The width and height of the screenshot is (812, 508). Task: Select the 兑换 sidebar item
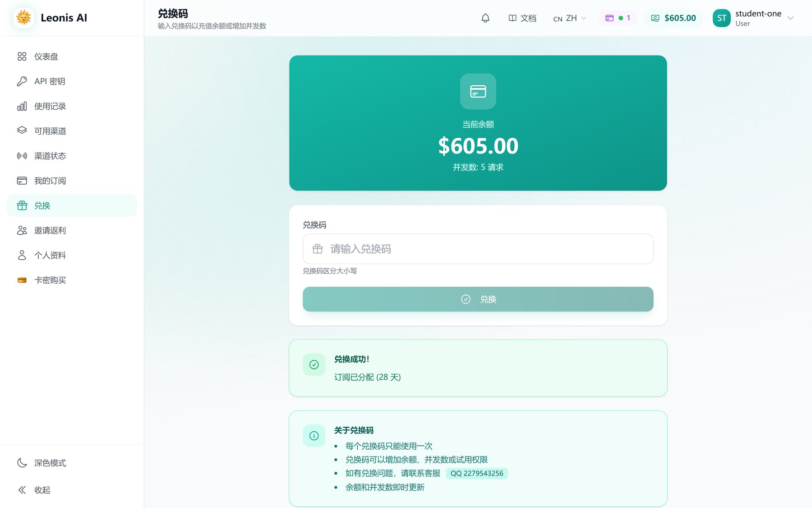(x=72, y=205)
